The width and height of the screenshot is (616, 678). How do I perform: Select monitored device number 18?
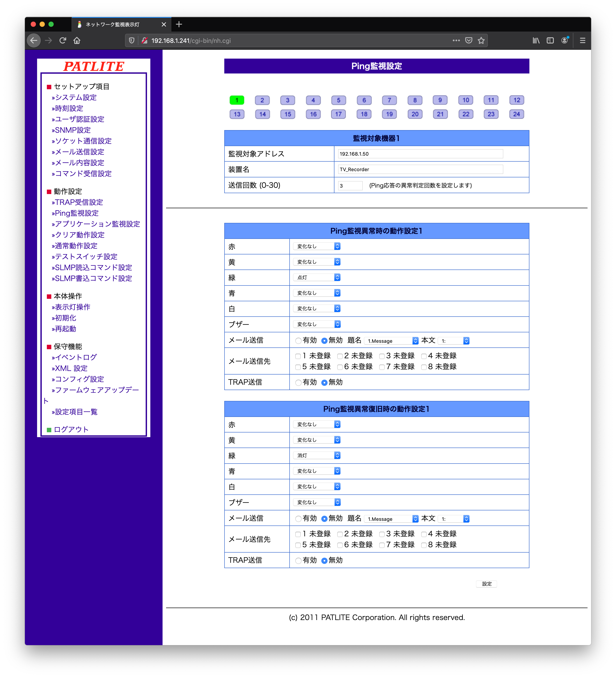(364, 114)
